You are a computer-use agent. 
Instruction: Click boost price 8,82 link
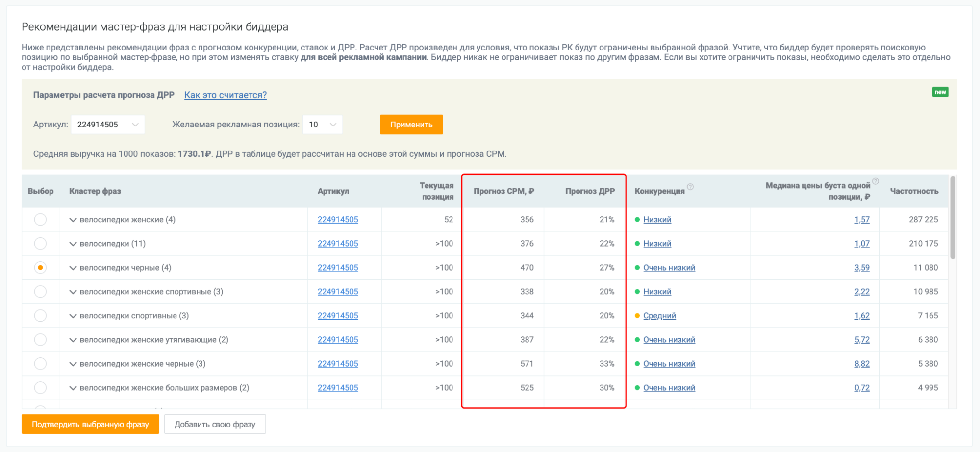point(862,364)
